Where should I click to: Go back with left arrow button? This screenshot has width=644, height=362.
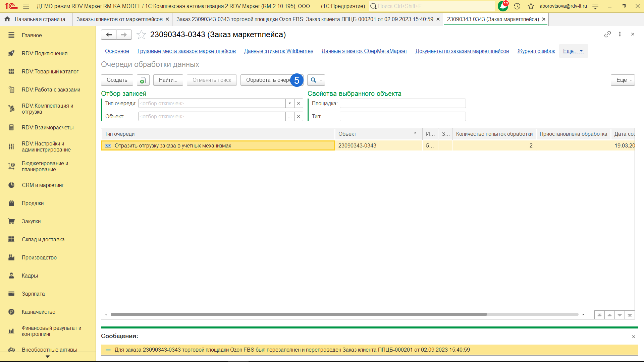point(109,35)
